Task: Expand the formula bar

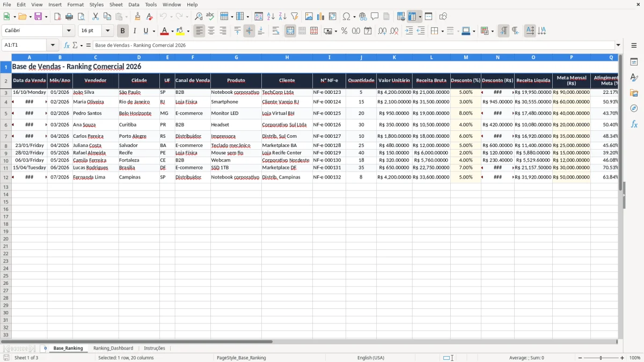Action: click(x=618, y=45)
